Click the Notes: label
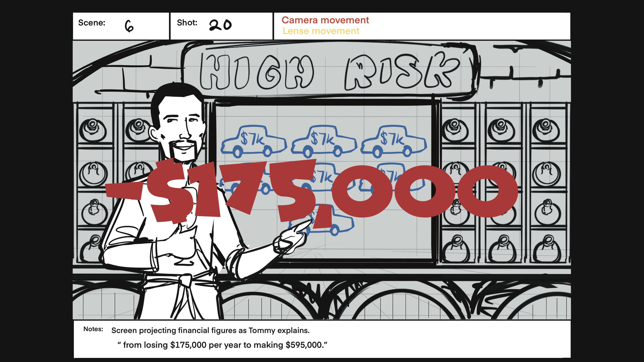Screen dimensions: 644x362 pos(93,329)
